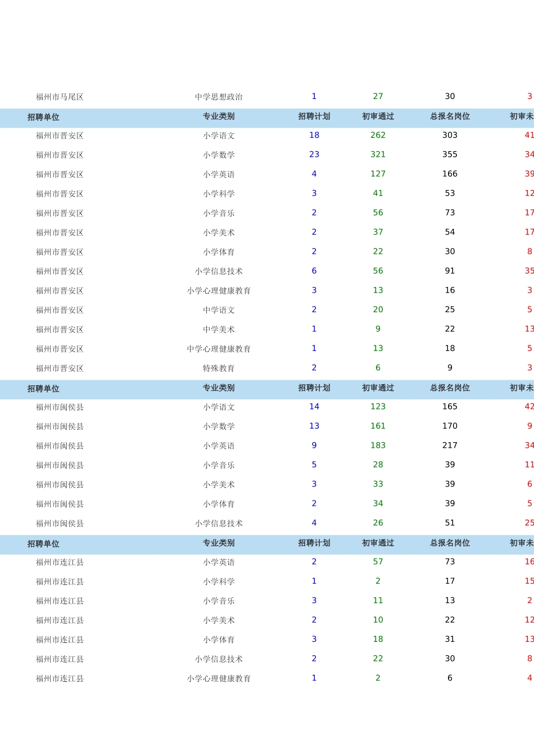Select plan number 18 for 晋安区 小学语文

pyautogui.click(x=314, y=136)
